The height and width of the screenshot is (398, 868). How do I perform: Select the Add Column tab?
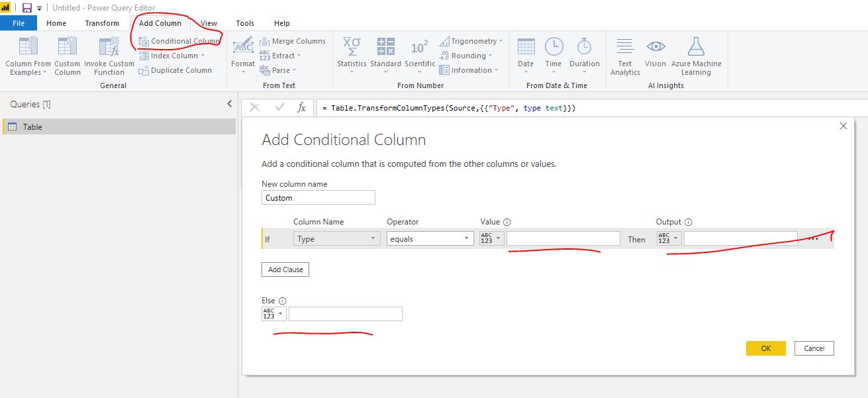[x=160, y=23]
